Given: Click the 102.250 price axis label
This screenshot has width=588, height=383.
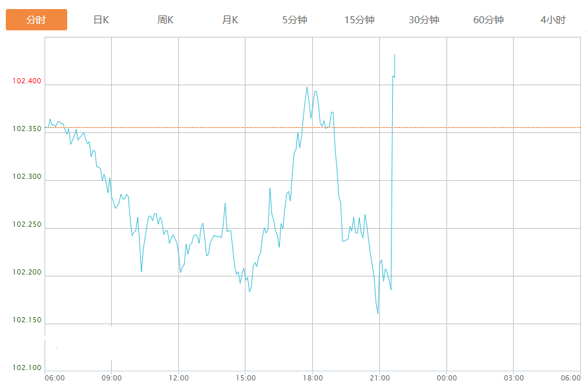Looking at the screenshot, I should click(x=26, y=225).
